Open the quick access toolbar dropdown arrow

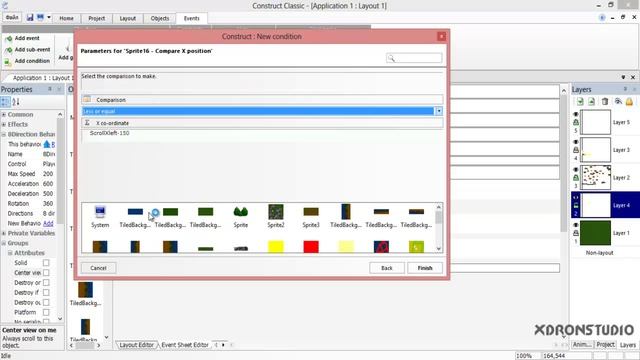tap(49, 18)
